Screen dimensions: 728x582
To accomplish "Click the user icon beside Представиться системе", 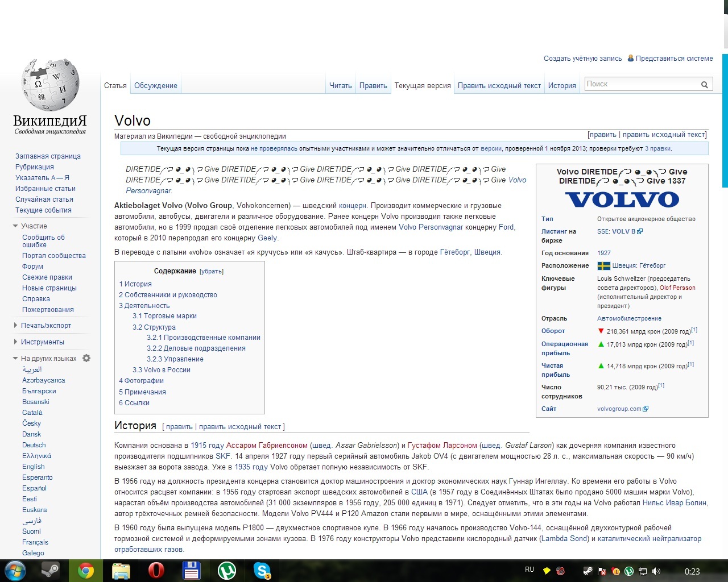I will point(631,58).
